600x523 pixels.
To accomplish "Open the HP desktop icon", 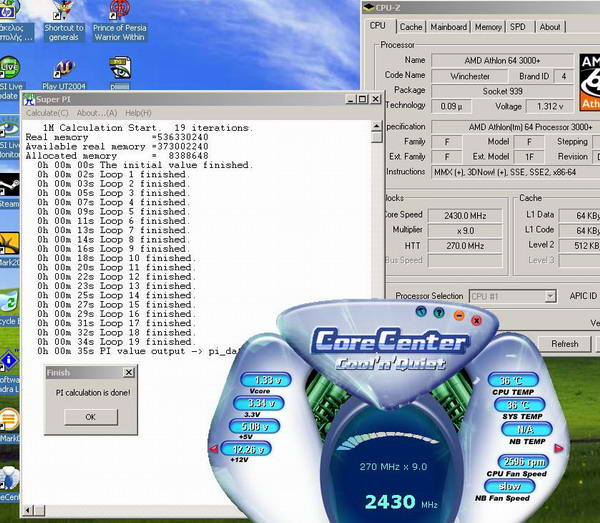I will (x=8, y=10).
